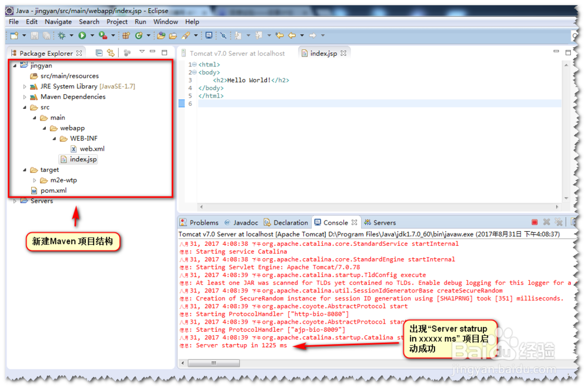
Task: Open the External Tools dropdown arrow
Action: pos(113,36)
